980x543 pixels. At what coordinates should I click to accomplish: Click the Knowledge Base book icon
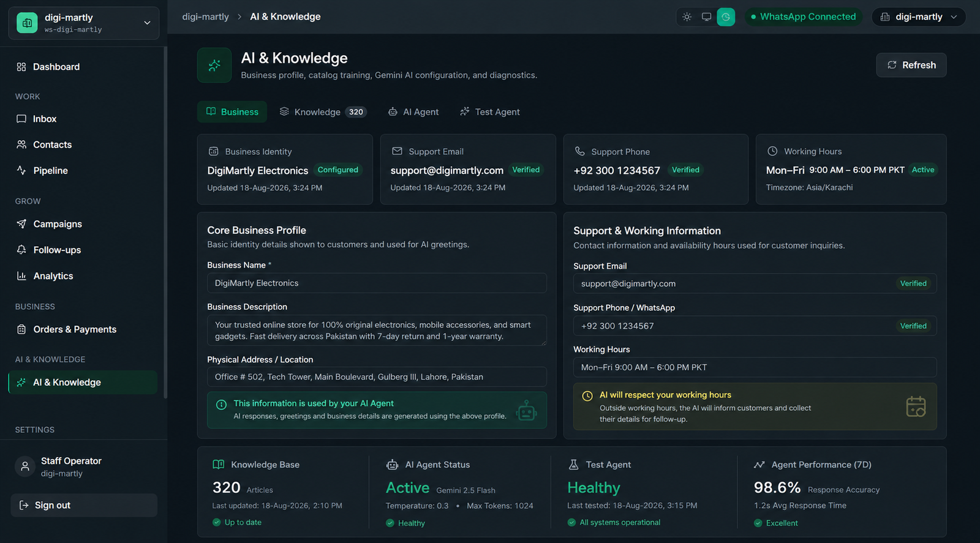click(218, 465)
